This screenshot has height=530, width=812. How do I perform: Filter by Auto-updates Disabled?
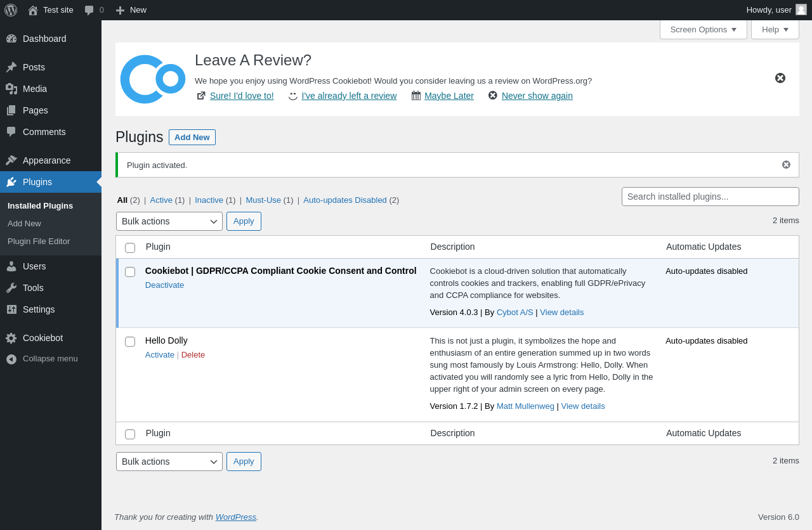pyautogui.click(x=345, y=200)
